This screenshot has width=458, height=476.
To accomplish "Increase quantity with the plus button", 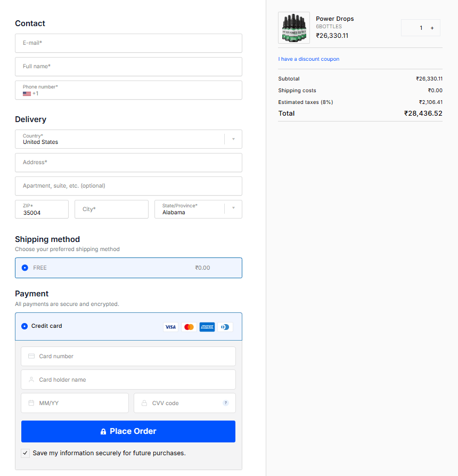I will 432,28.
